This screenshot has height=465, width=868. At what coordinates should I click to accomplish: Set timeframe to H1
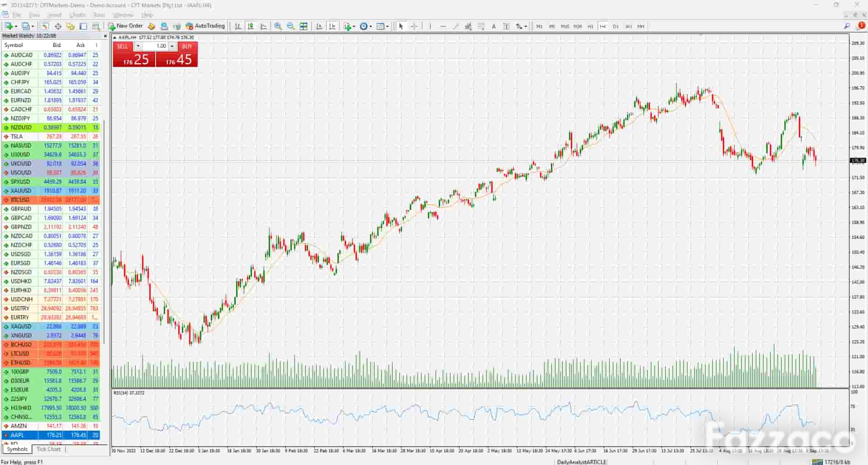[x=590, y=26]
